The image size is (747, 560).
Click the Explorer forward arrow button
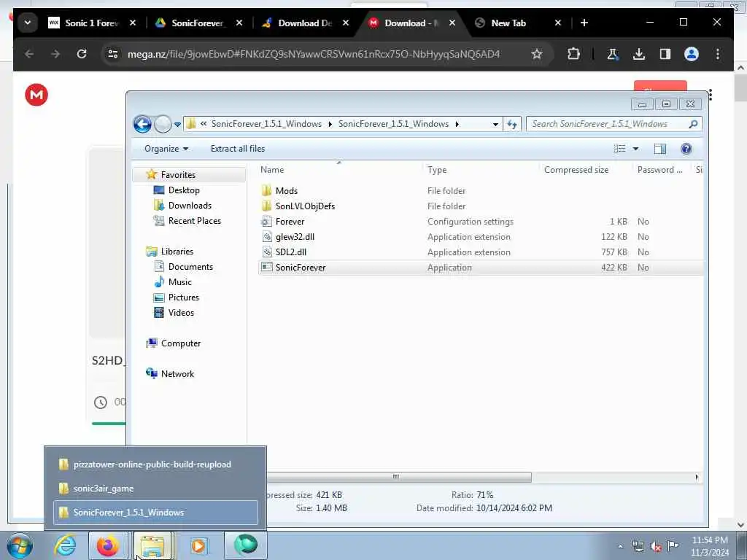pyautogui.click(x=163, y=124)
